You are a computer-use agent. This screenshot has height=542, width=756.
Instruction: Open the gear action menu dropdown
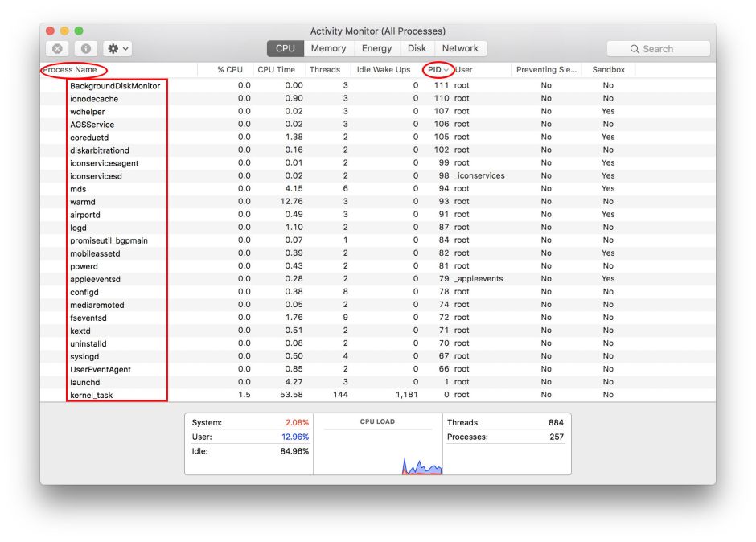point(117,49)
